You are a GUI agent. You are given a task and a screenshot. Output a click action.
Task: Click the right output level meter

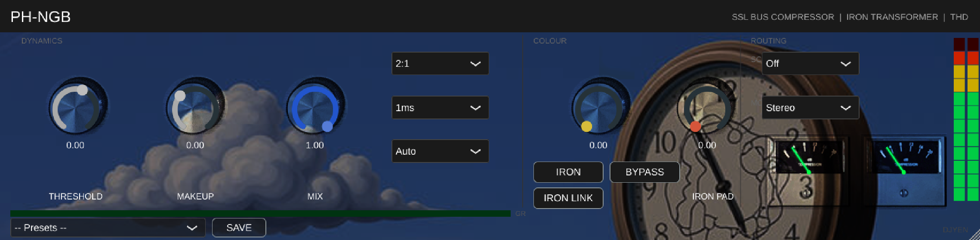(x=973, y=119)
